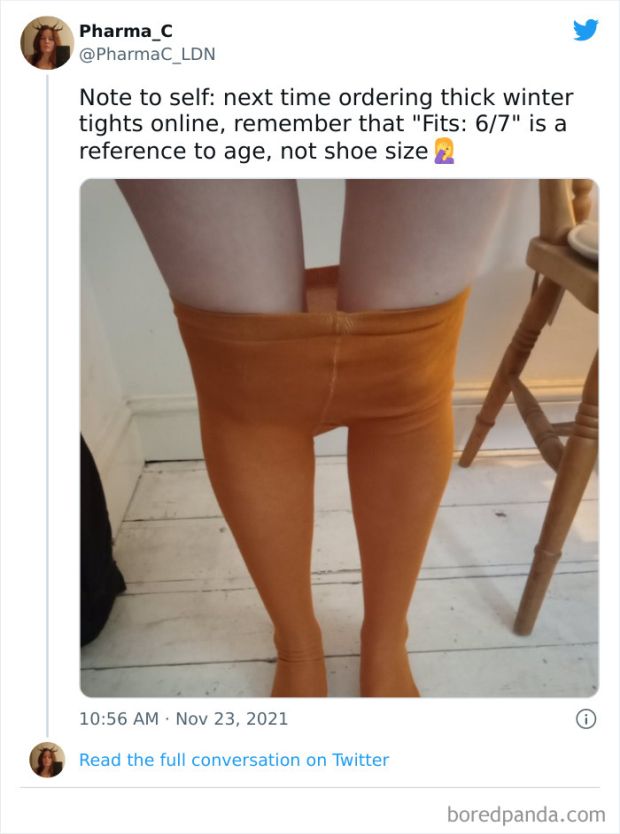The height and width of the screenshot is (834, 620).
Task: Click the vertical thread line below avatar
Action: click(x=47, y=404)
